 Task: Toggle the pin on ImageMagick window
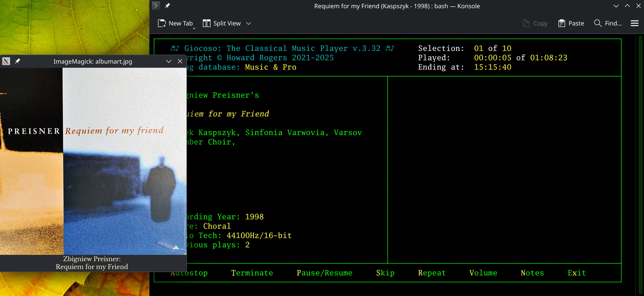17,61
